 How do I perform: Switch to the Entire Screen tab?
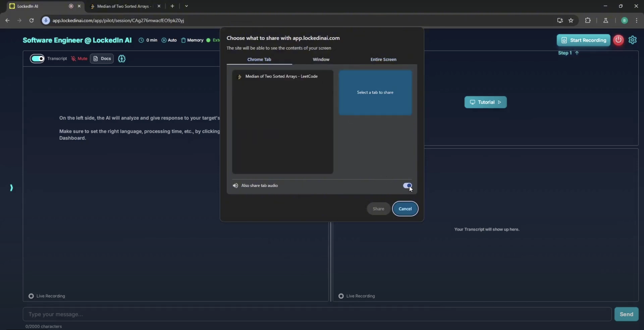point(383,59)
